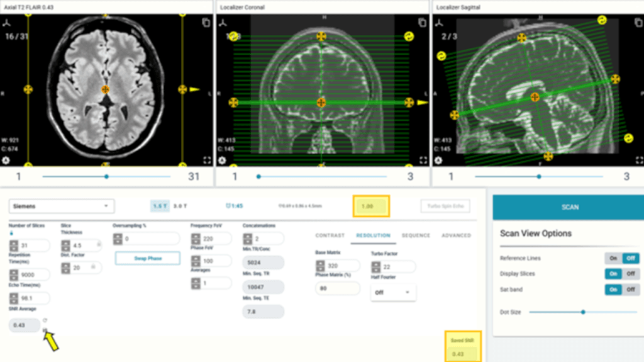Turn Sat band off

(x=631, y=290)
